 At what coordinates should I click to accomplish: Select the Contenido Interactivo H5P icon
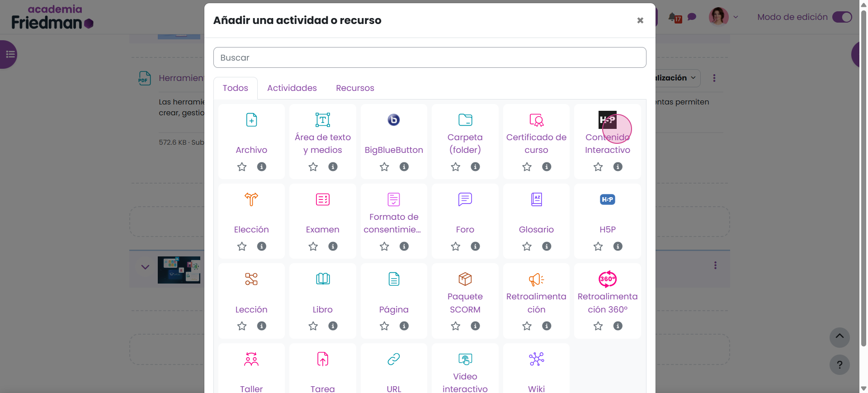(x=608, y=120)
